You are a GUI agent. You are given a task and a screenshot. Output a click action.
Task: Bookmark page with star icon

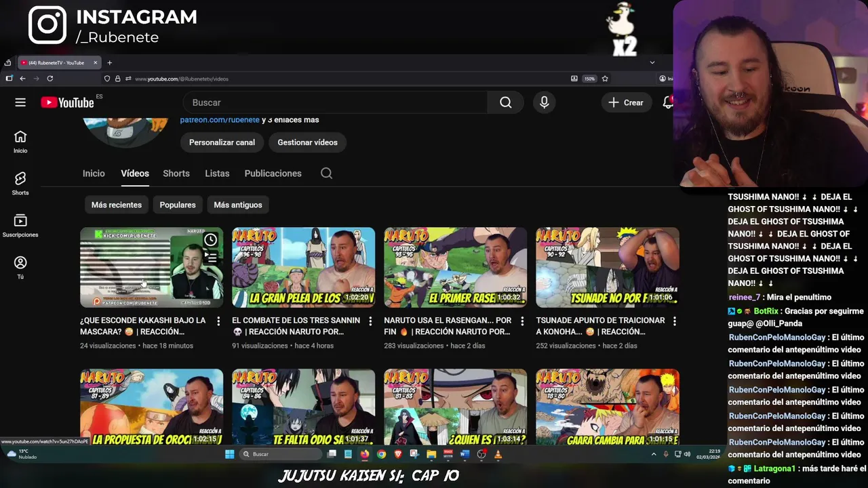(605, 79)
